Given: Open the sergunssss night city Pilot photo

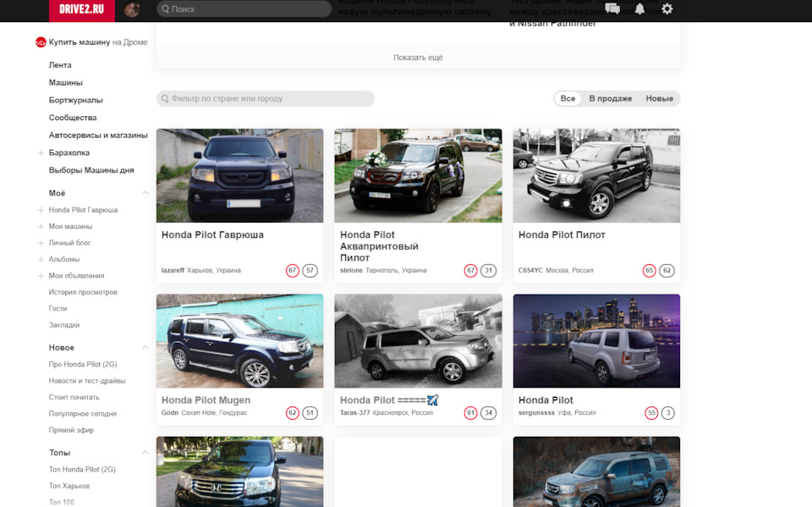Looking at the screenshot, I should pyautogui.click(x=596, y=341).
